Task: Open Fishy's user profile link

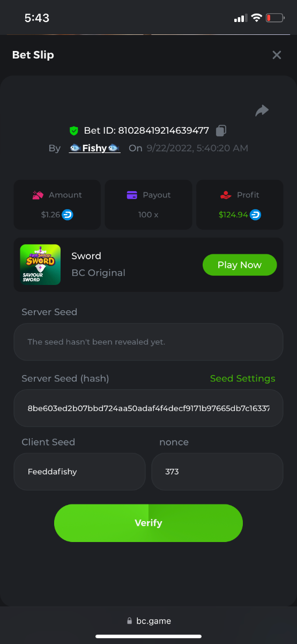Action: [x=94, y=148]
